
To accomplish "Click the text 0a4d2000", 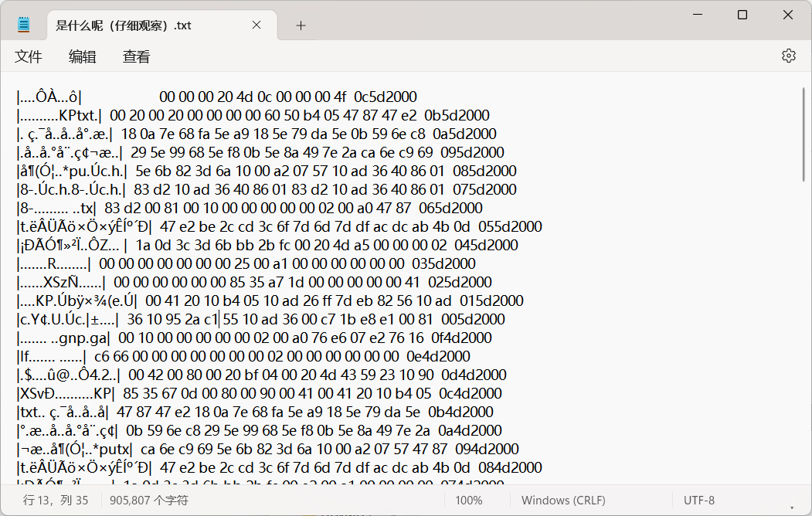I will coord(471,430).
